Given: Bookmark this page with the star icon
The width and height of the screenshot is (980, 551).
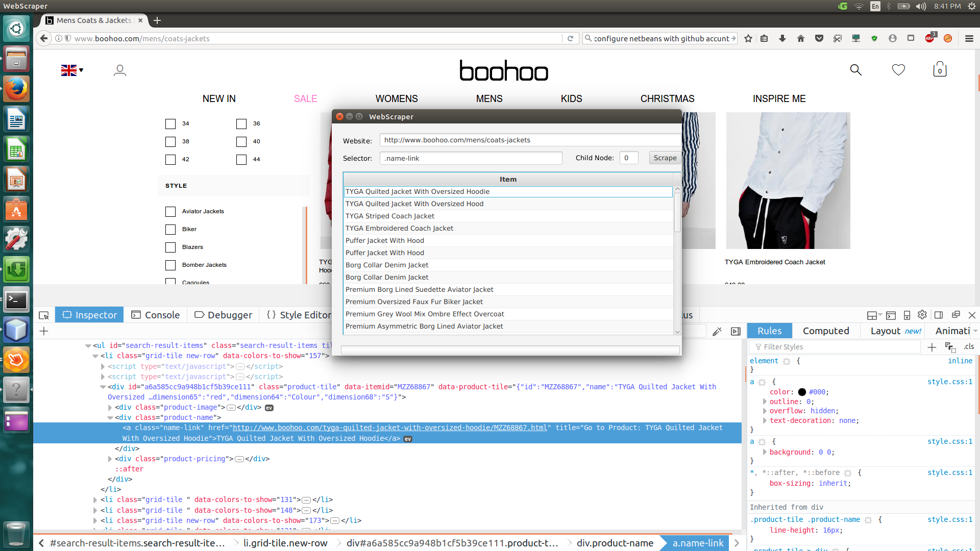Looking at the screenshot, I should (748, 39).
